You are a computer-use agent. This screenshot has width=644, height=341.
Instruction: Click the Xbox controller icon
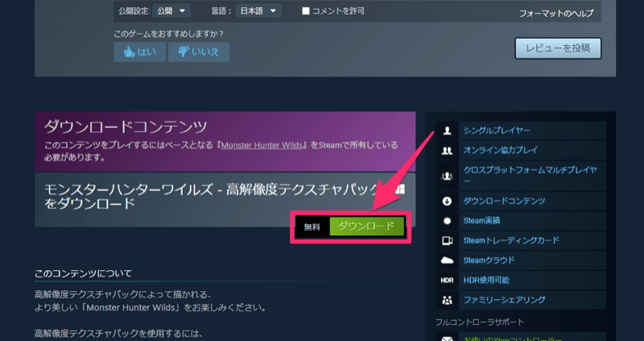(x=447, y=339)
